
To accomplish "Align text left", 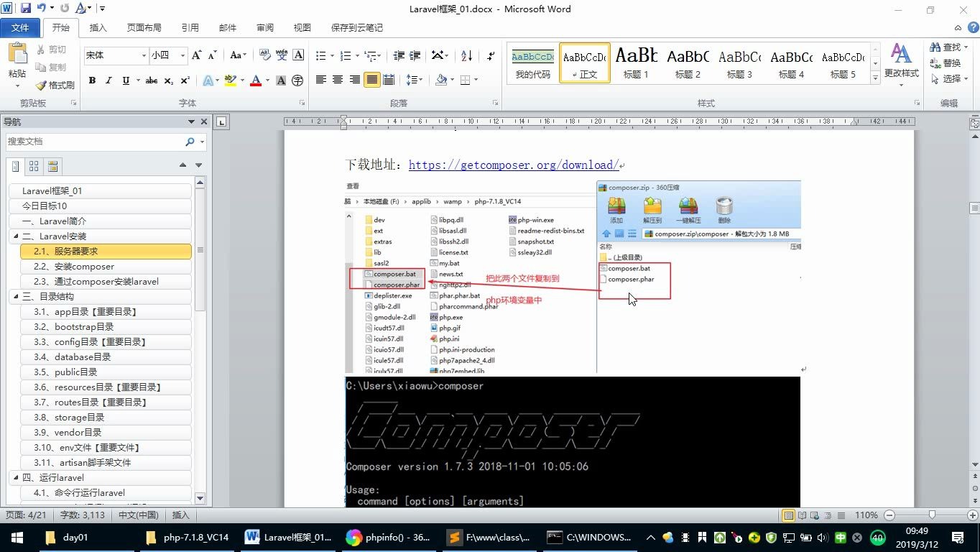I will tap(320, 80).
